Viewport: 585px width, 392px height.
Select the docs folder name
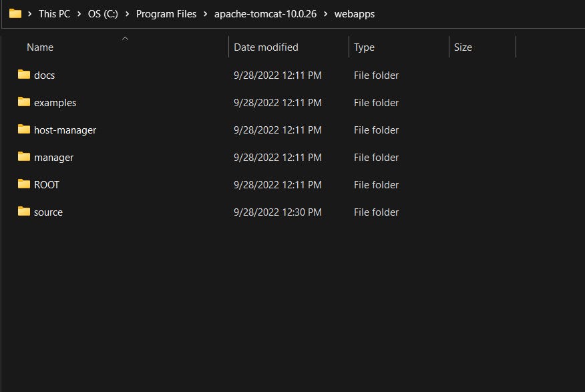(x=44, y=75)
